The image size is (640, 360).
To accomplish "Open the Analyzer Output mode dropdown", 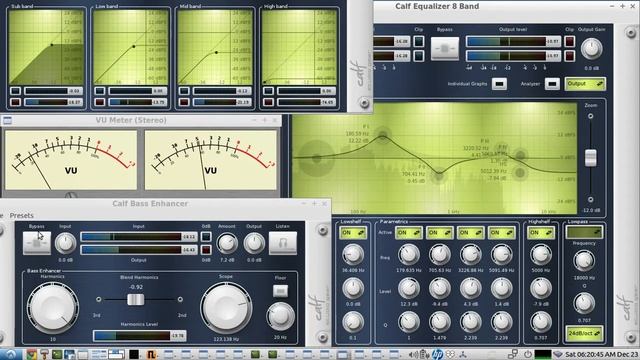I will (585, 84).
